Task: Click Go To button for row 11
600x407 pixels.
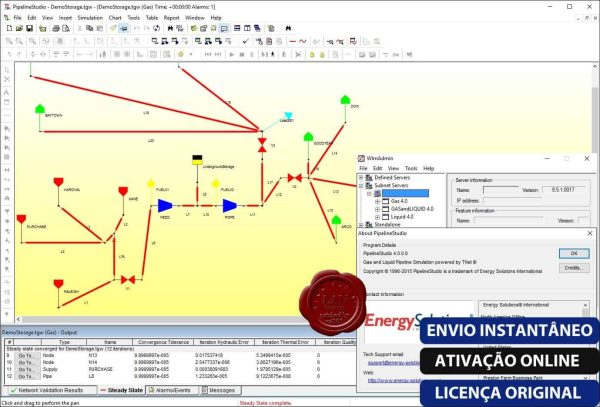Action: coord(26,370)
